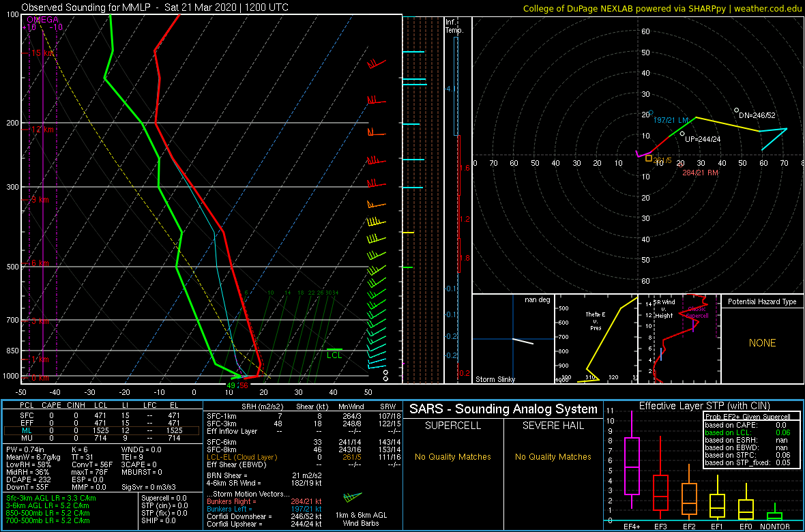
Task: Click the SUPERCELL column header in SARS
Action: (453, 426)
